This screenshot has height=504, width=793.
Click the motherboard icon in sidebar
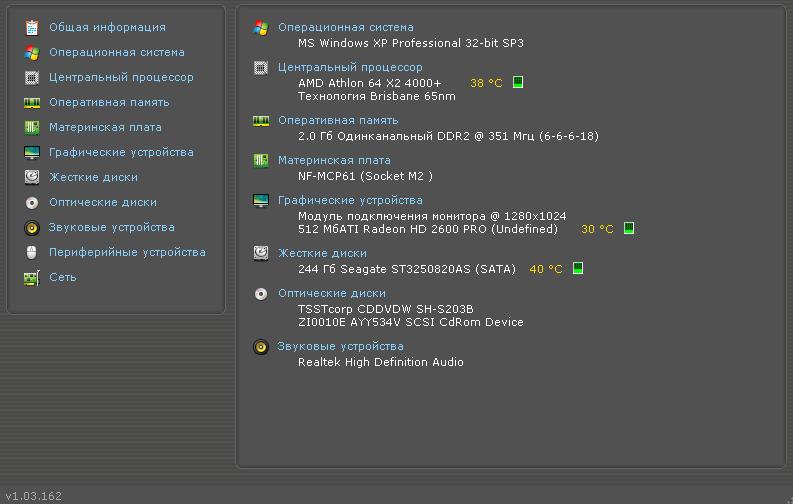click(32, 127)
